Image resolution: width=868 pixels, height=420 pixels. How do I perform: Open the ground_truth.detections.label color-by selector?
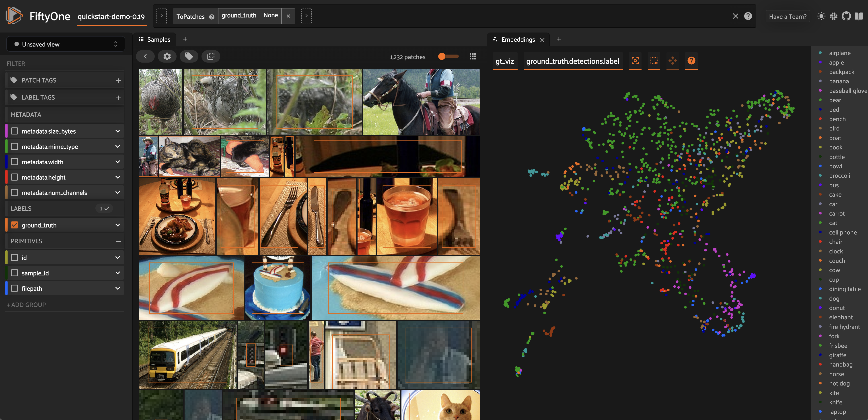(x=573, y=61)
